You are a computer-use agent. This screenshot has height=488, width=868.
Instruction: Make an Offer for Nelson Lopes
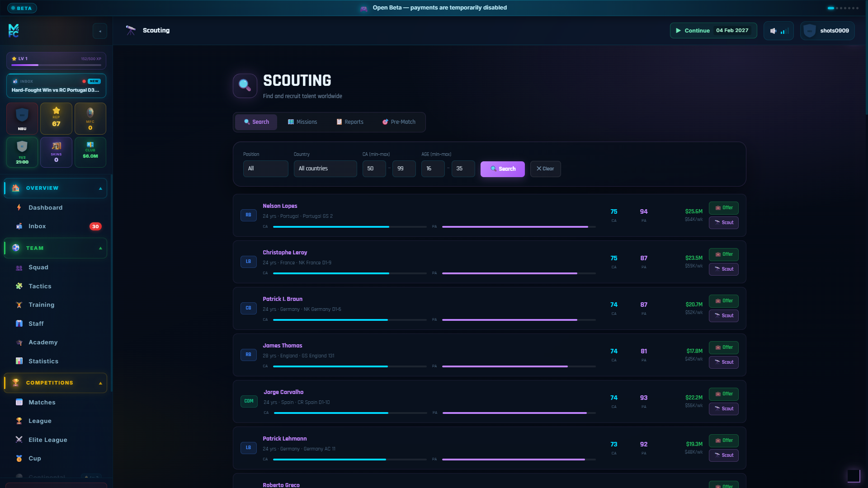coord(724,208)
